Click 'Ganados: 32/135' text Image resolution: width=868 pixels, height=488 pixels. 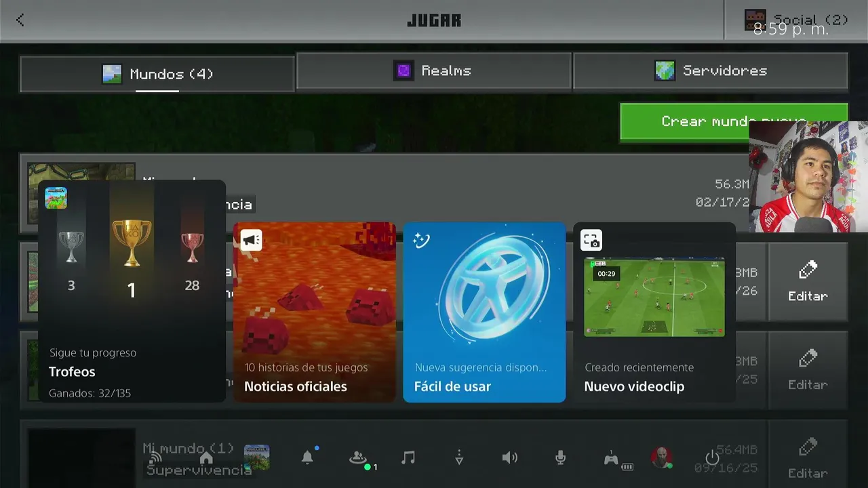pyautogui.click(x=90, y=393)
